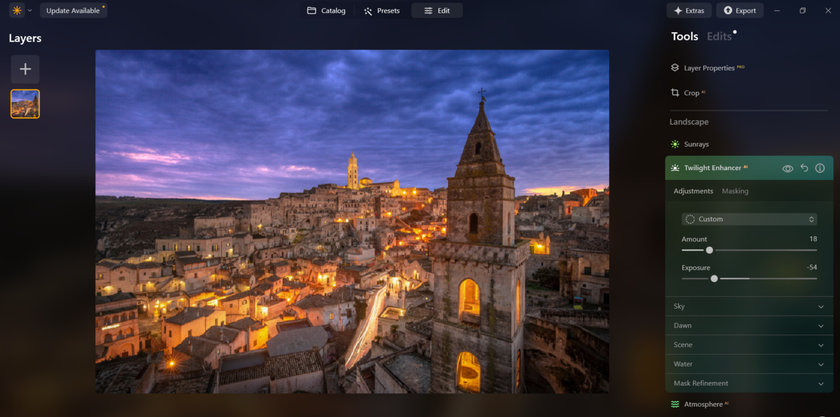Select the Masking sub-tab
This screenshot has width=840, height=417.
tap(735, 191)
